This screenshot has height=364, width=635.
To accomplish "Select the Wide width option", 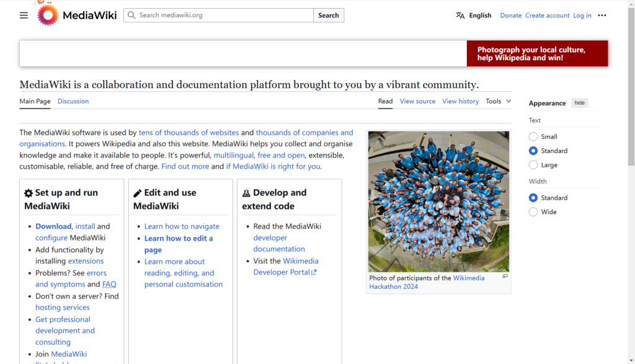I will click(533, 212).
